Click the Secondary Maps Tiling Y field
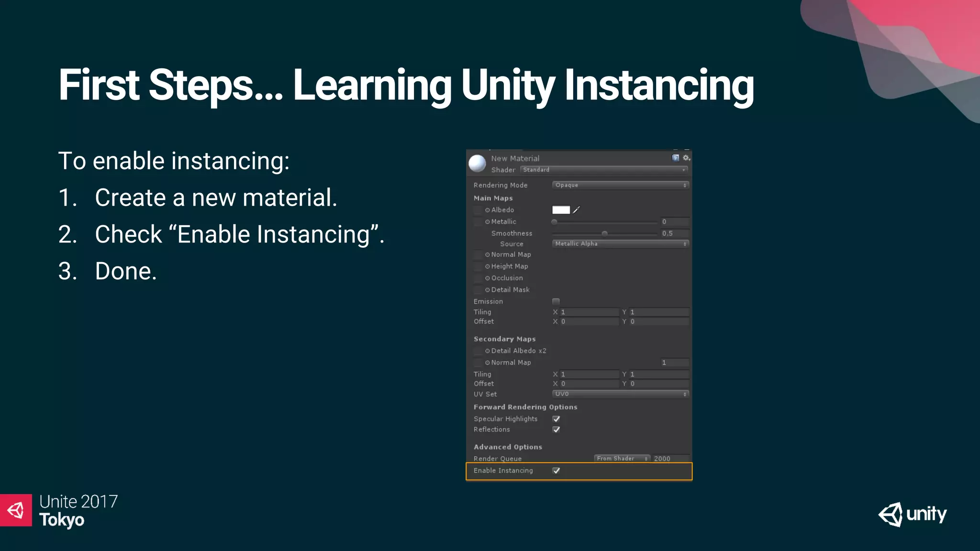This screenshot has height=551, width=980. click(659, 374)
